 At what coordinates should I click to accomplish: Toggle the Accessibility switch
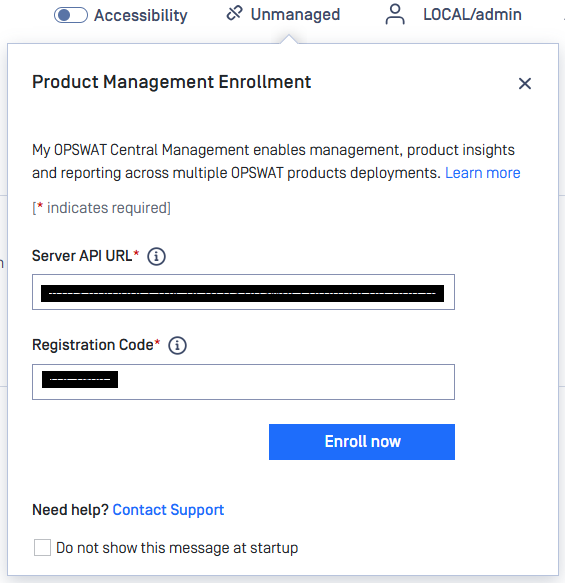[x=71, y=15]
